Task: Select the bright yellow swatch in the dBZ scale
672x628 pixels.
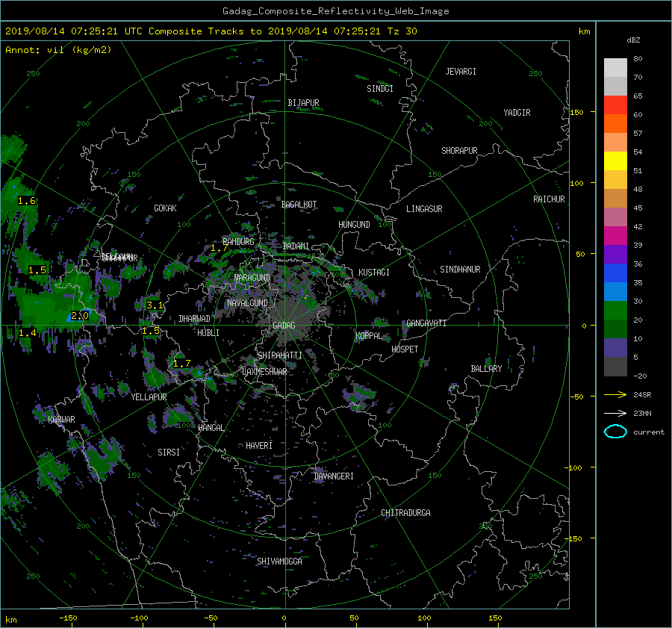Action: pyautogui.click(x=615, y=161)
